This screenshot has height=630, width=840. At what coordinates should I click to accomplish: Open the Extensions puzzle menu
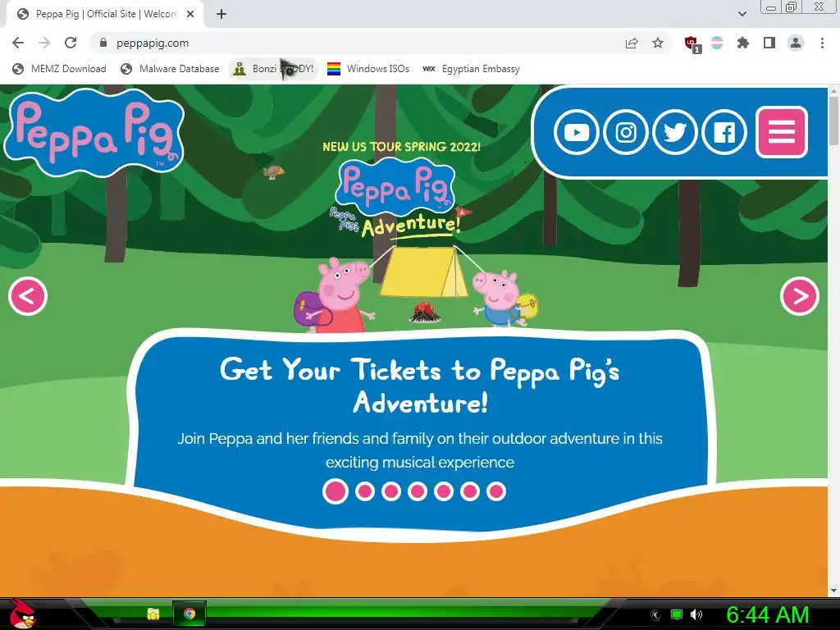click(x=743, y=43)
